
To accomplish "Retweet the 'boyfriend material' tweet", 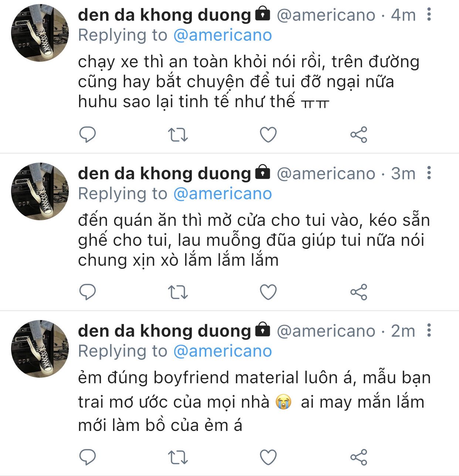I will 178,457.
